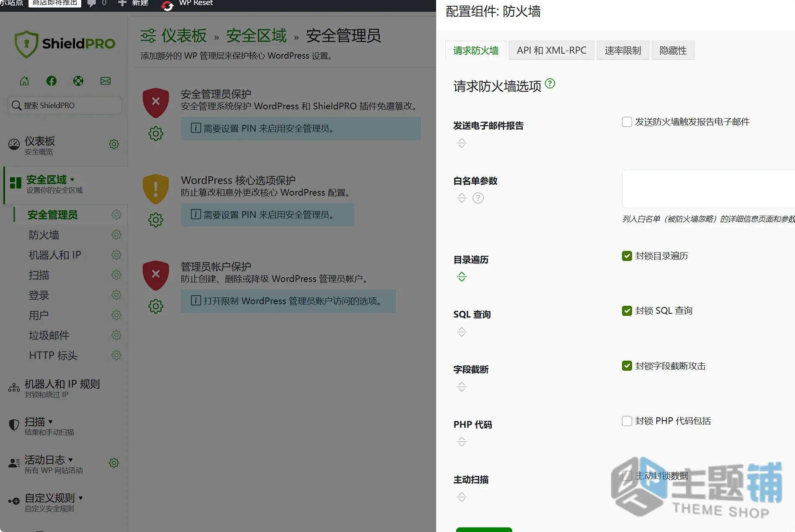Expand details arrows under 字段截断
The width and height of the screenshot is (795, 532).
[x=462, y=387]
